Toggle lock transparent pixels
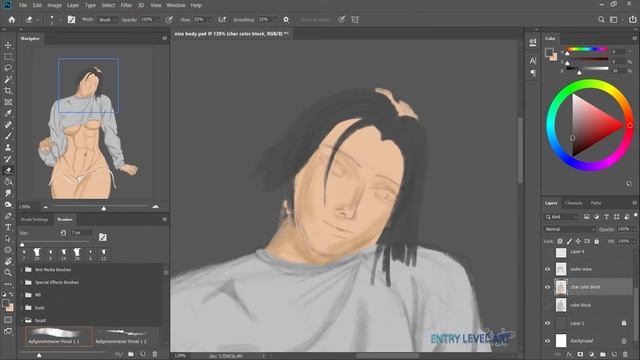 [560, 241]
